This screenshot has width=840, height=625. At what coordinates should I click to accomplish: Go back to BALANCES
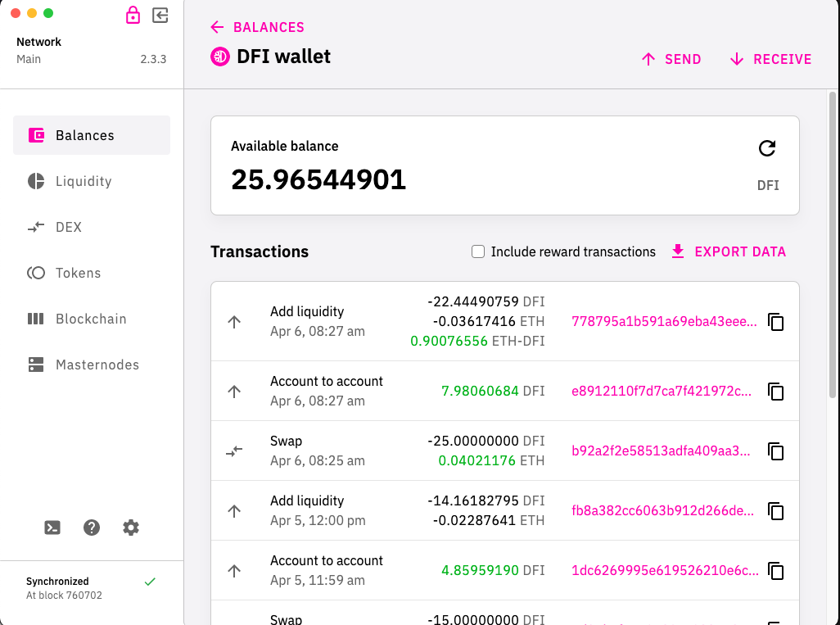[x=258, y=27]
